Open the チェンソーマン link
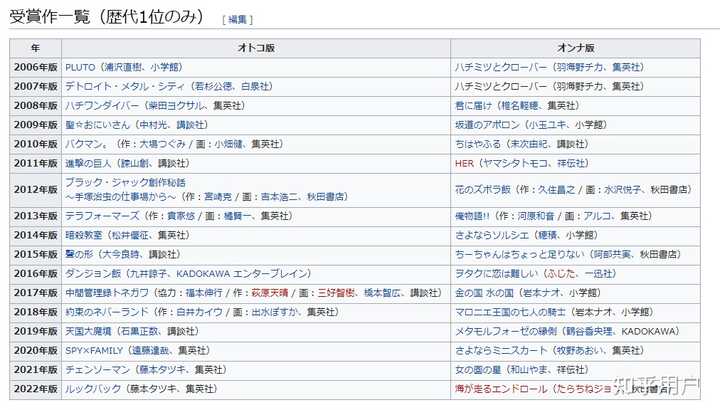Viewport: 720px width, 410px height. coord(97,370)
